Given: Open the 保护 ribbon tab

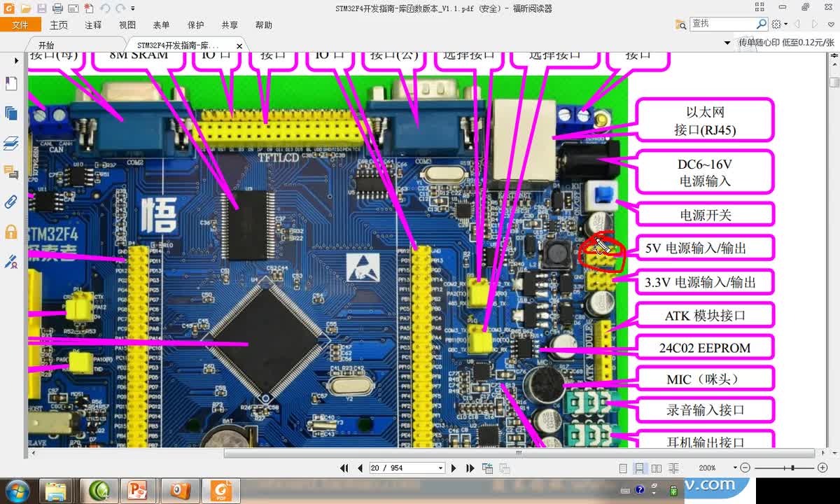Looking at the screenshot, I should click(196, 24).
